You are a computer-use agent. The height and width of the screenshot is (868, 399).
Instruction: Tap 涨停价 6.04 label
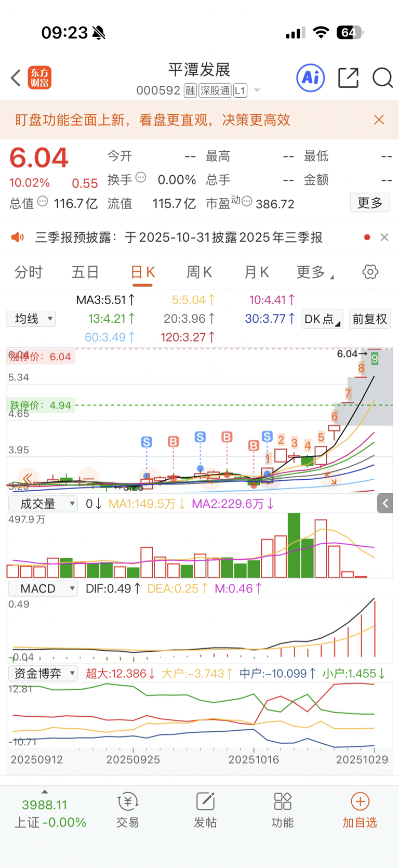coord(41,357)
